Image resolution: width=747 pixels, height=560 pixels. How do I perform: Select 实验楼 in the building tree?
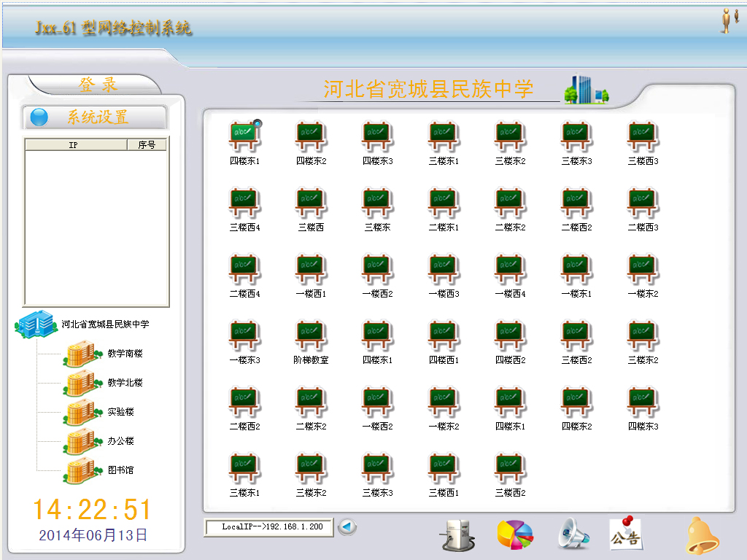pos(120,412)
